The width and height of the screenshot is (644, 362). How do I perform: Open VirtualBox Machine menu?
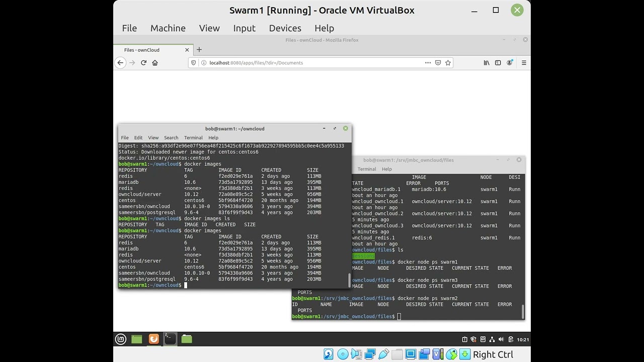pos(168,28)
